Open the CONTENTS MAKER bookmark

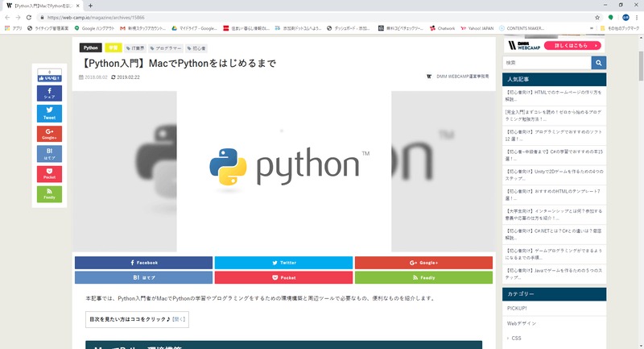(522, 28)
